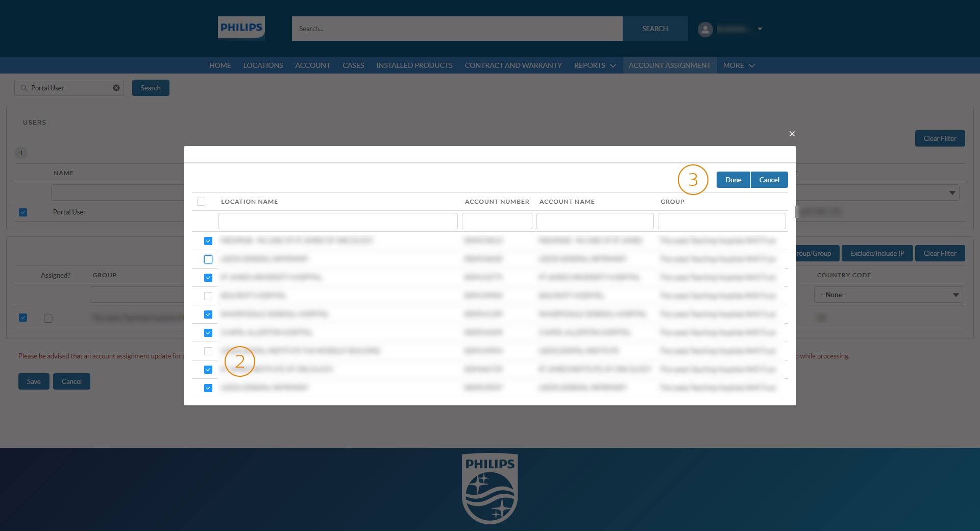Open the CONTRACT AND WARRANTY tab

tap(513, 65)
